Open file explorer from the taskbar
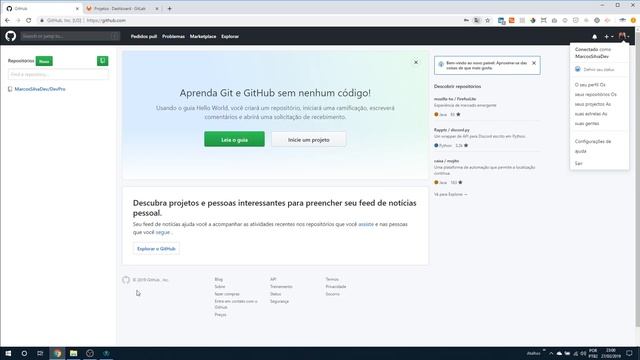The width and height of the screenshot is (640, 360). (73, 353)
